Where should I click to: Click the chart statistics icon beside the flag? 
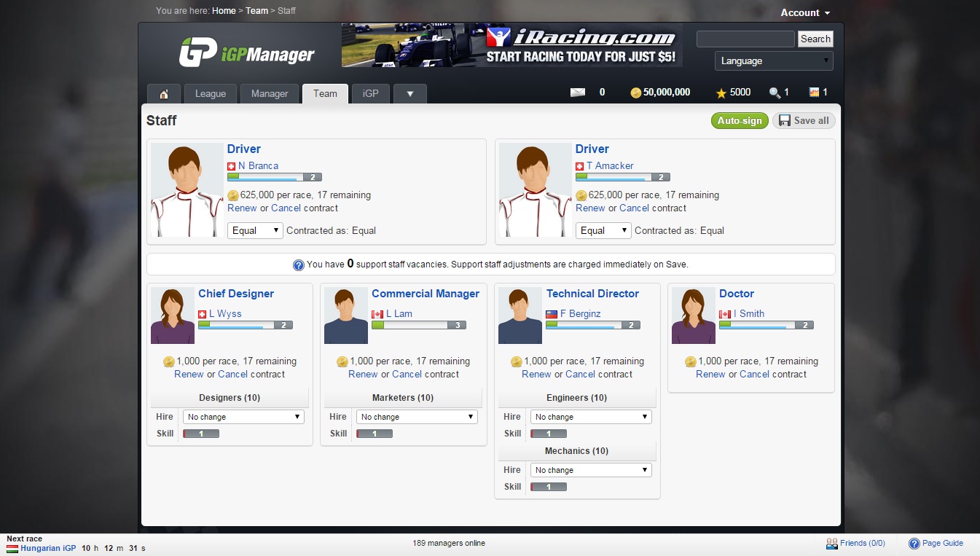point(815,92)
